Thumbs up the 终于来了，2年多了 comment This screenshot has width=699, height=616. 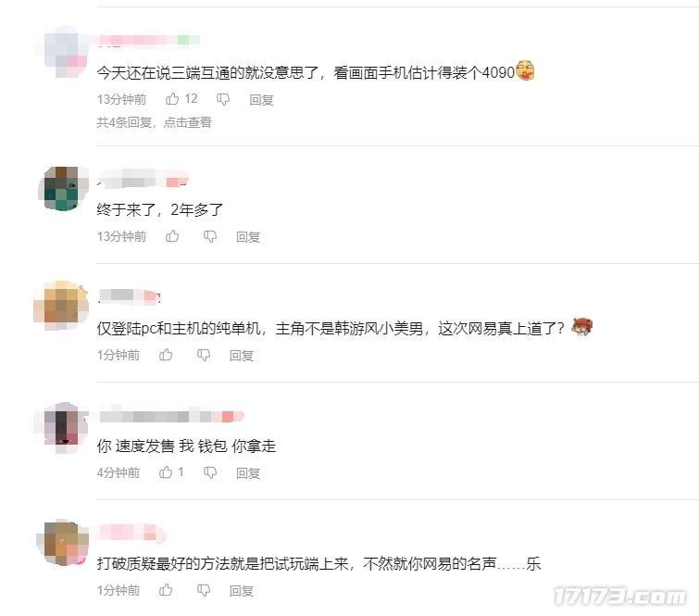pyautogui.click(x=172, y=236)
